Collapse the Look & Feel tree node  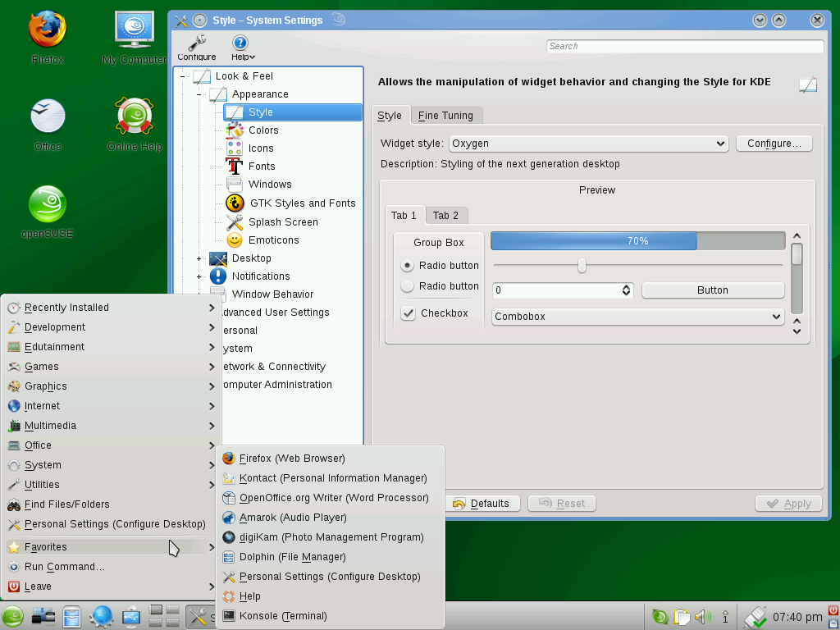[182, 76]
